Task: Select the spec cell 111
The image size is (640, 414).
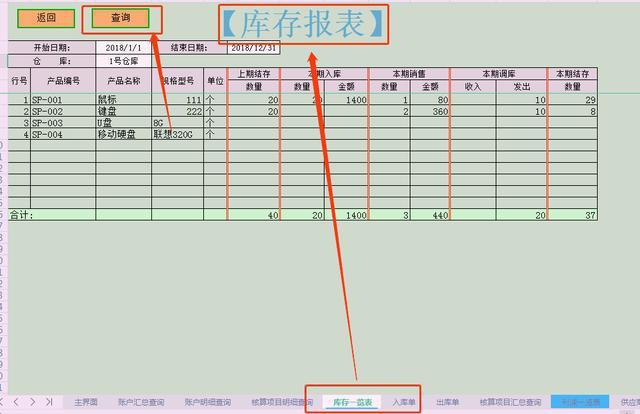Action: coord(178,100)
